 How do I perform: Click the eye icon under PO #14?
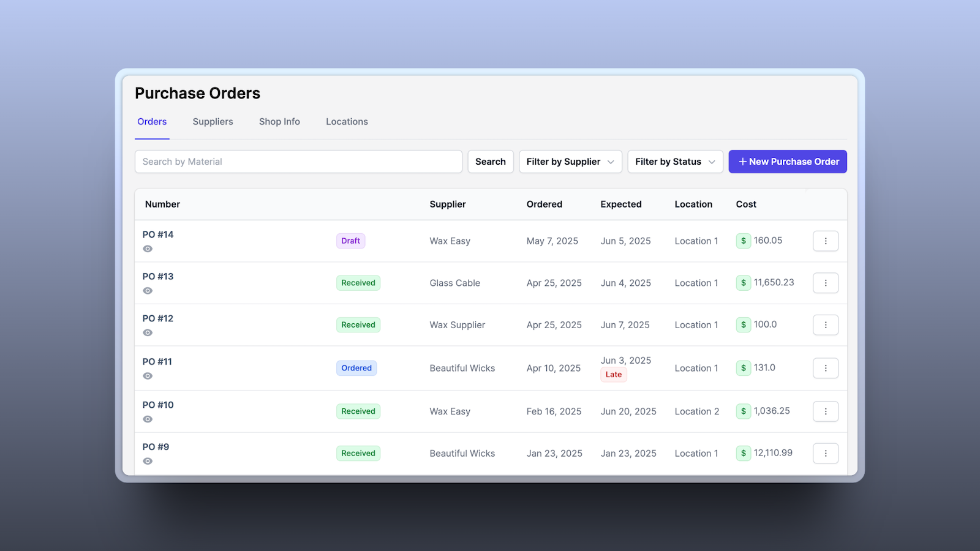148,249
